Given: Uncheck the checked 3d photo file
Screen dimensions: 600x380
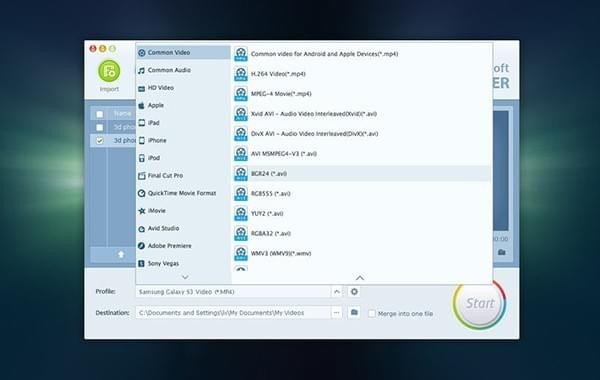Looking at the screenshot, I should 100,140.
